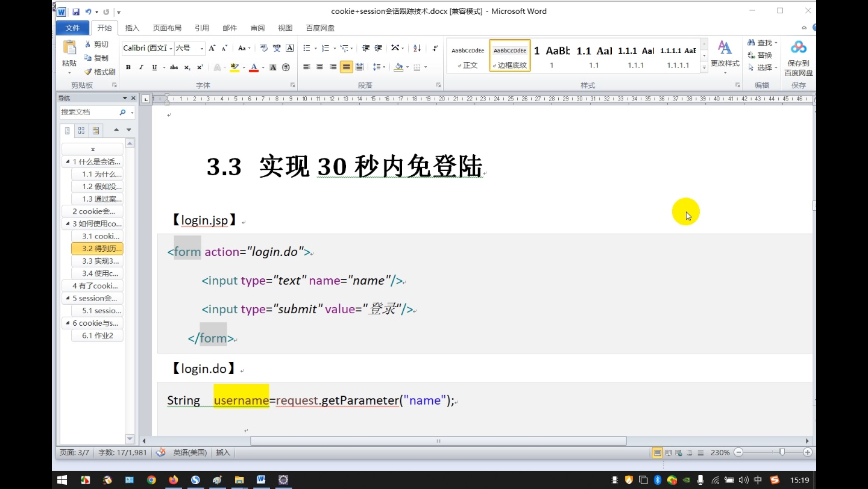Toggle Bold formatting
The width and height of the screenshot is (868, 489).
[128, 67]
